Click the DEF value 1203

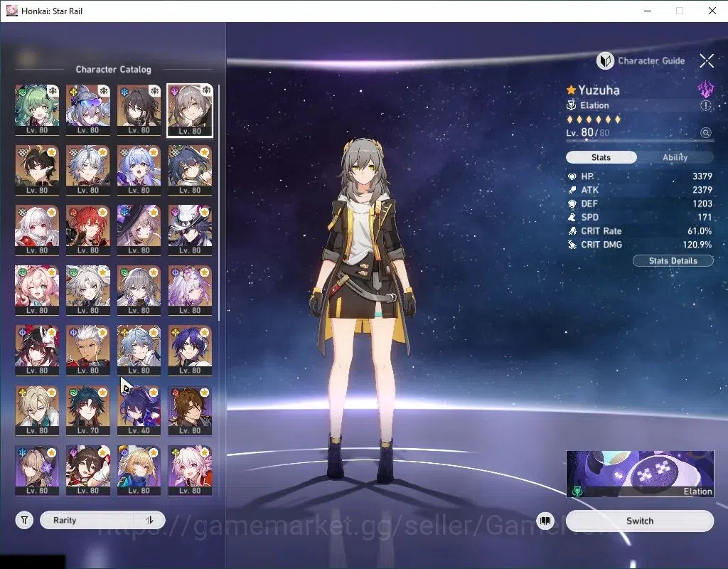click(x=702, y=203)
